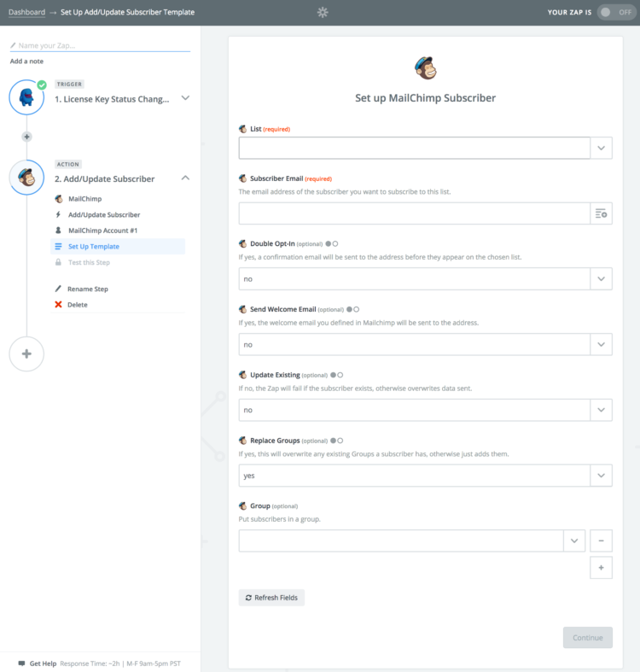Click the small plus between steps
Viewport: 640px width, 672px height.
tap(26, 137)
